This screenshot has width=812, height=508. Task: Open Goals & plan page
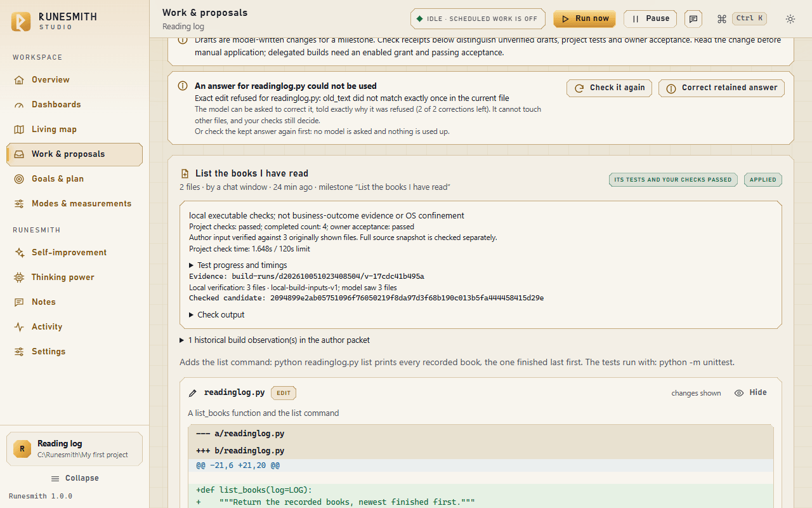pyautogui.click(x=74, y=179)
